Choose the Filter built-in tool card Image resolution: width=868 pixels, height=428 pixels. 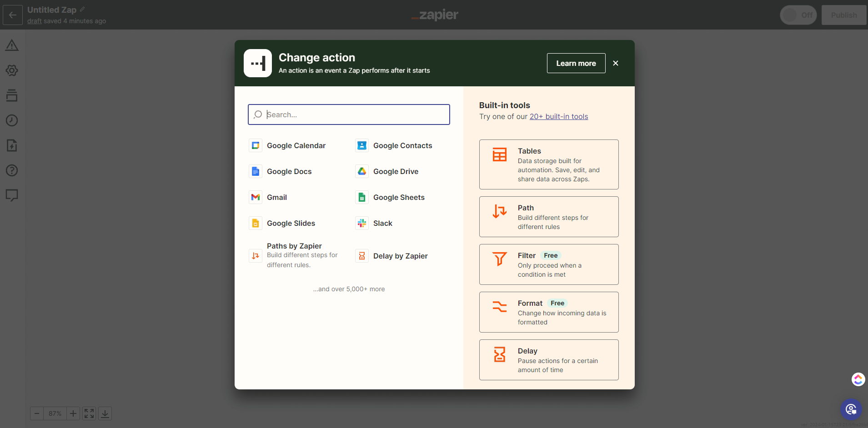549,264
